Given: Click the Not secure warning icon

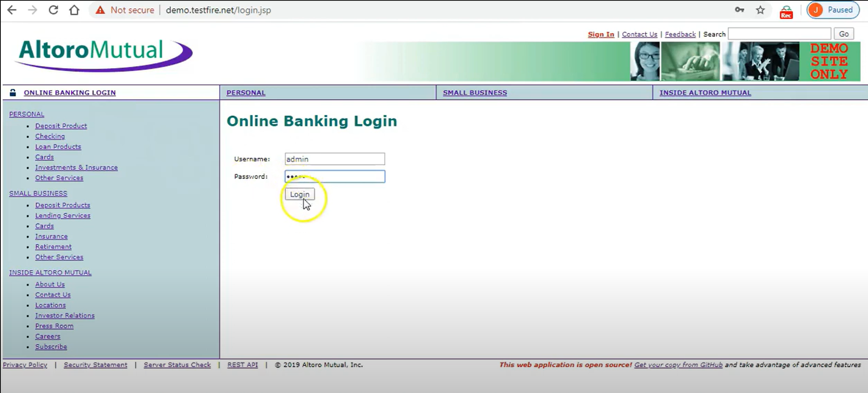Looking at the screenshot, I should point(100,10).
